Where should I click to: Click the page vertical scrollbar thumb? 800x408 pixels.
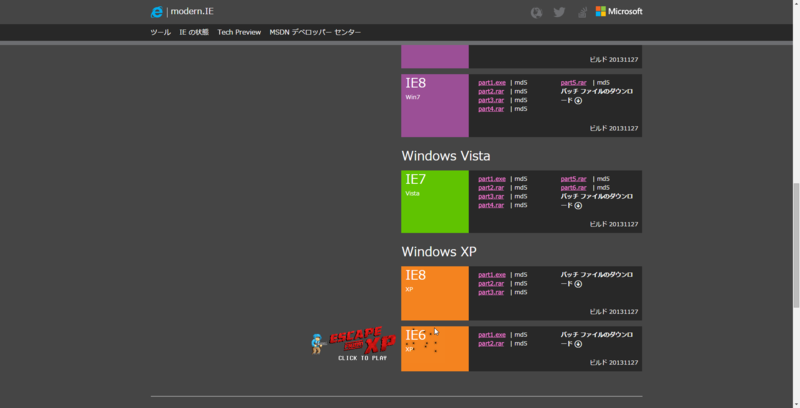[x=796, y=246]
